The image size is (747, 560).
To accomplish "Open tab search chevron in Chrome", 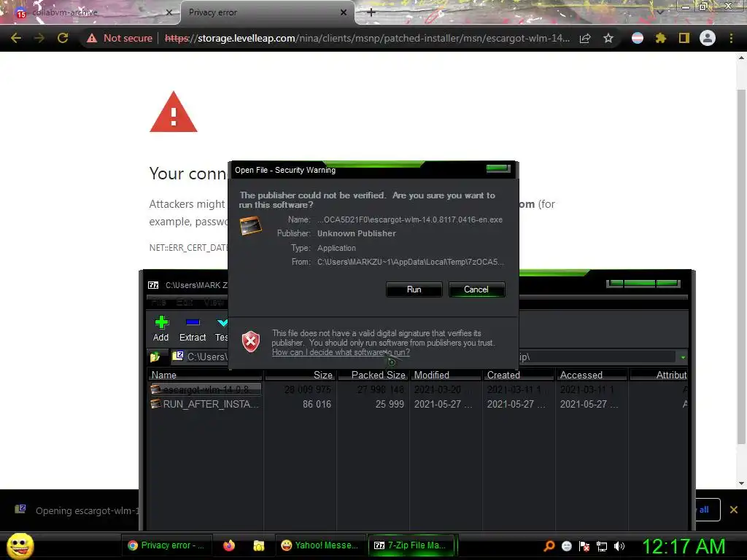I will click(660, 12).
